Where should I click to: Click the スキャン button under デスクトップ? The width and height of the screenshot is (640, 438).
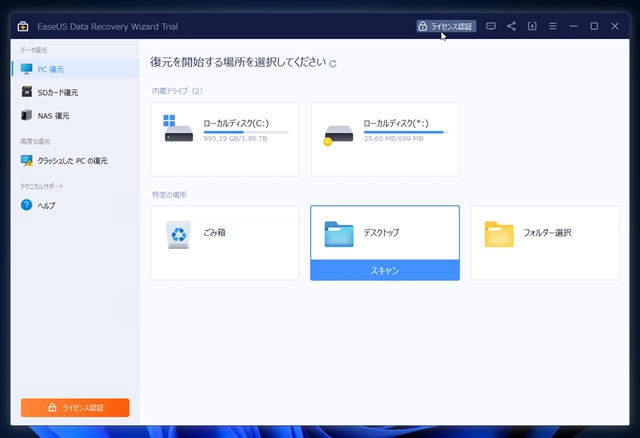coord(385,270)
